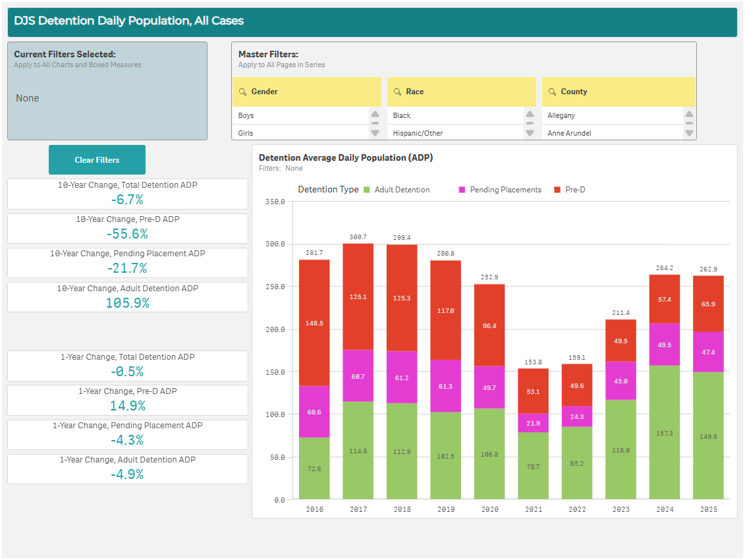The width and height of the screenshot is (745, 560).
Task: Click the up scroll arrow on the Gender list
Action: click(375, 113)
